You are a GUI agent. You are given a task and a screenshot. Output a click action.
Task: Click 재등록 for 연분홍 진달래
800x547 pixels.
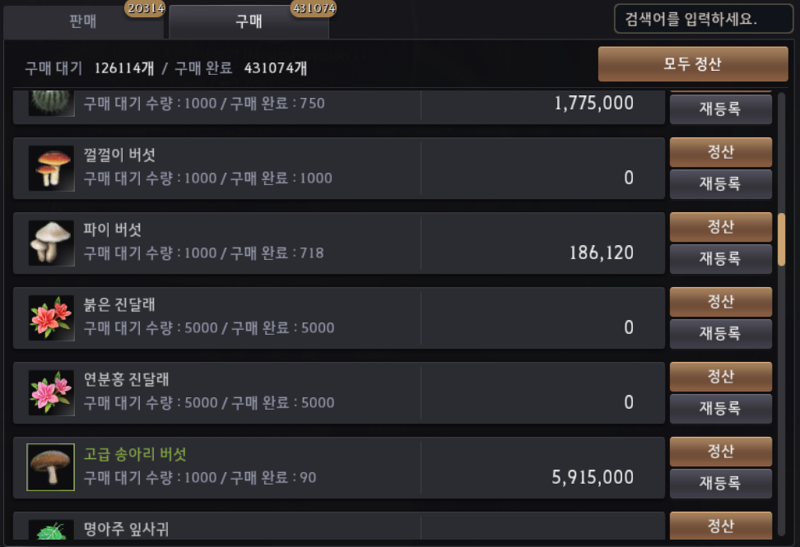point(720,408)
